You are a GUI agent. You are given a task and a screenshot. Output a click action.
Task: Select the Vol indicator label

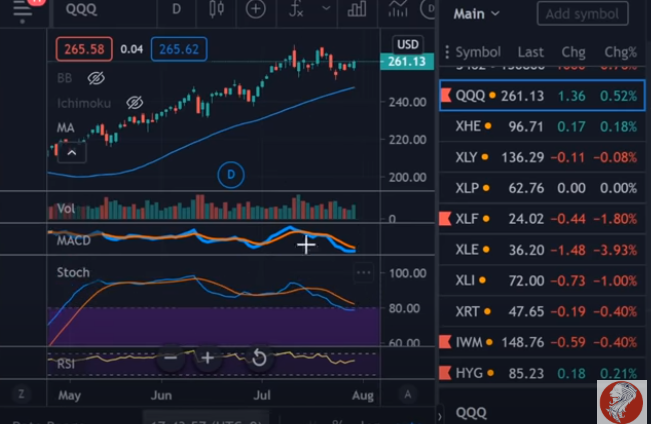[x=66, y=208]
